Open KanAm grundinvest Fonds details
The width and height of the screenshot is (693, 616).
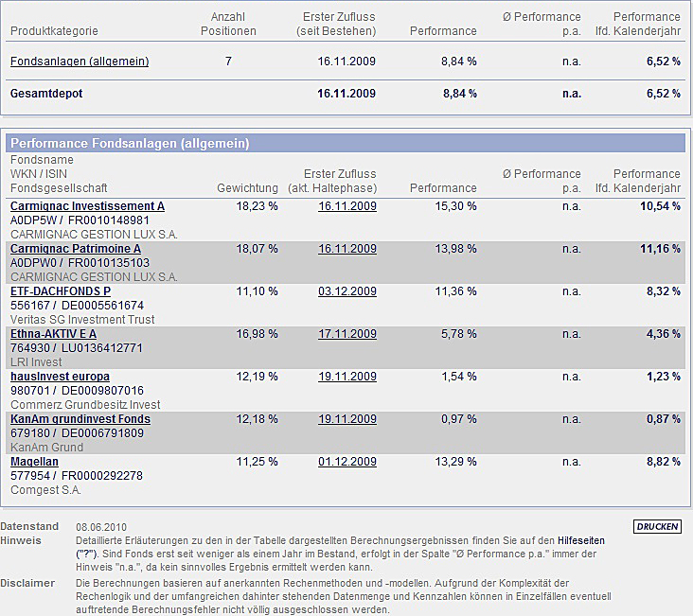tap(80, 419)
